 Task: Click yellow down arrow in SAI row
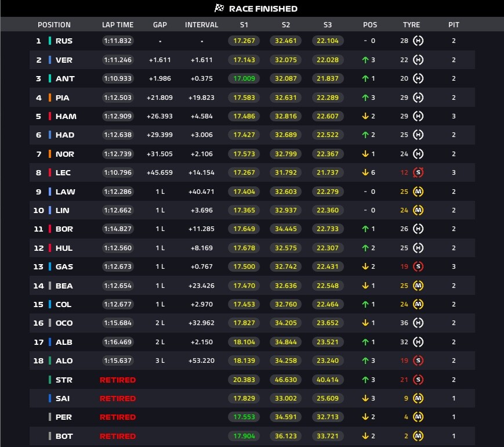(x=365, y=398)
